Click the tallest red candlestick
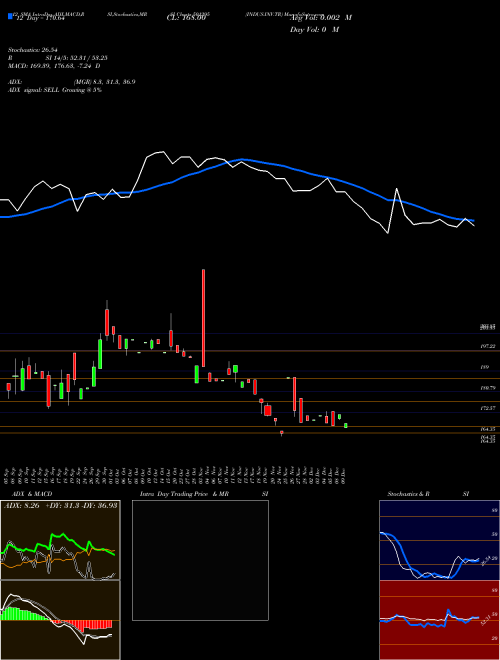 [204, 318]
